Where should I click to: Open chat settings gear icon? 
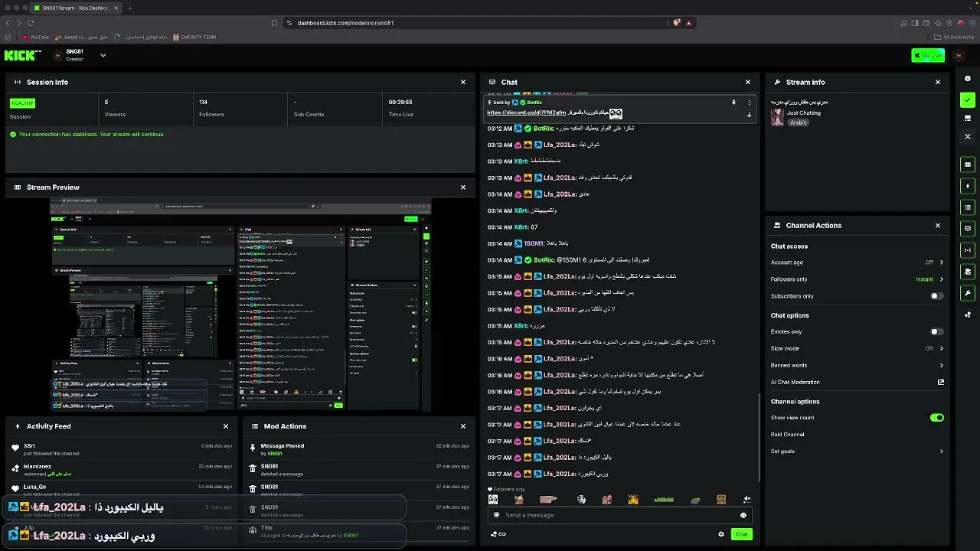coord(721,534)
